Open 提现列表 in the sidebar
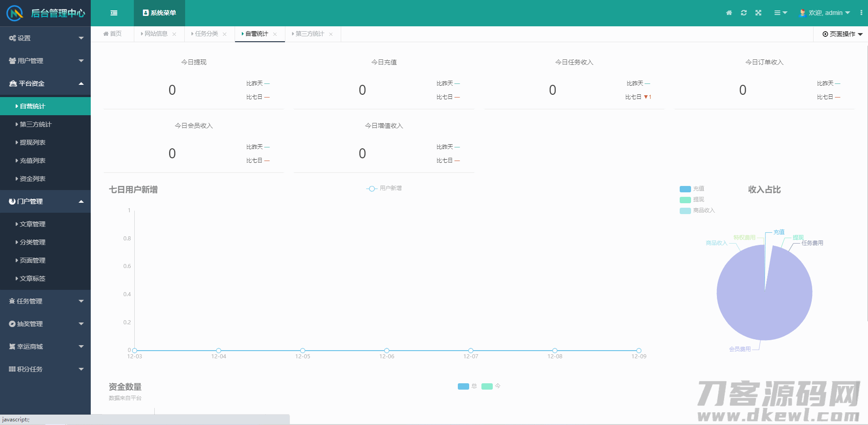The height and width of the screenshot is (425, 868). [33, 142]
